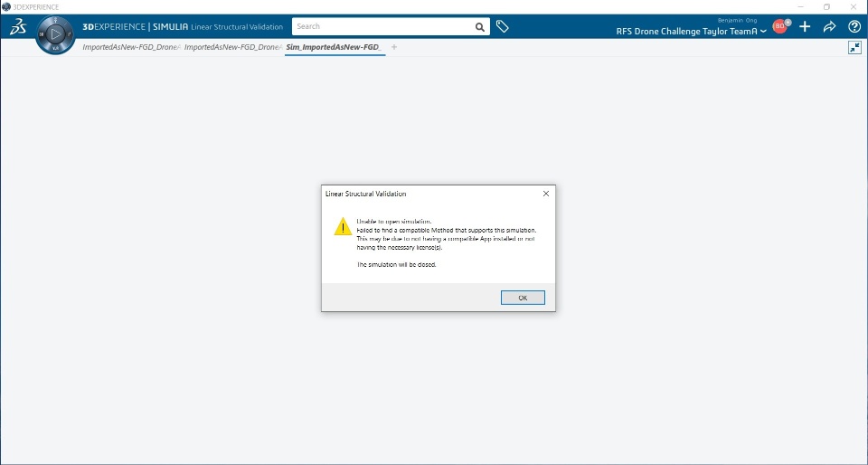868x465 pixels.
Task: Click the 'Unable to open simulation.' message
Action: (394, 222)
